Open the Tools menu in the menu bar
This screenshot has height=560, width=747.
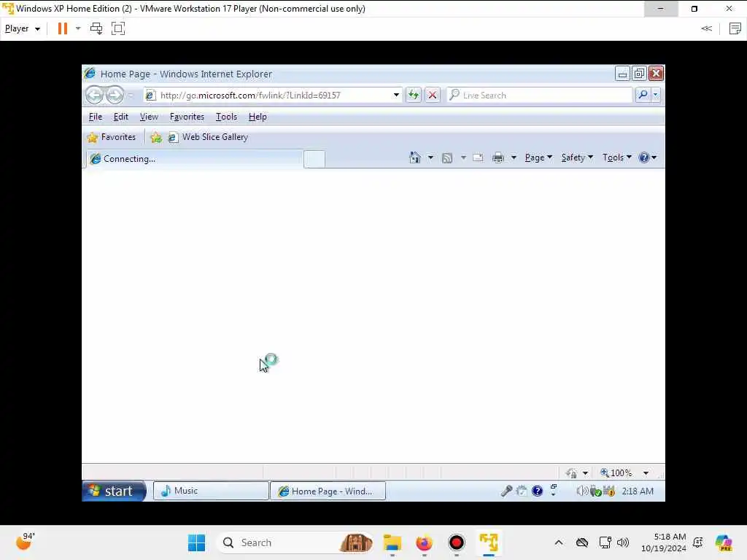tap(226, 117)
